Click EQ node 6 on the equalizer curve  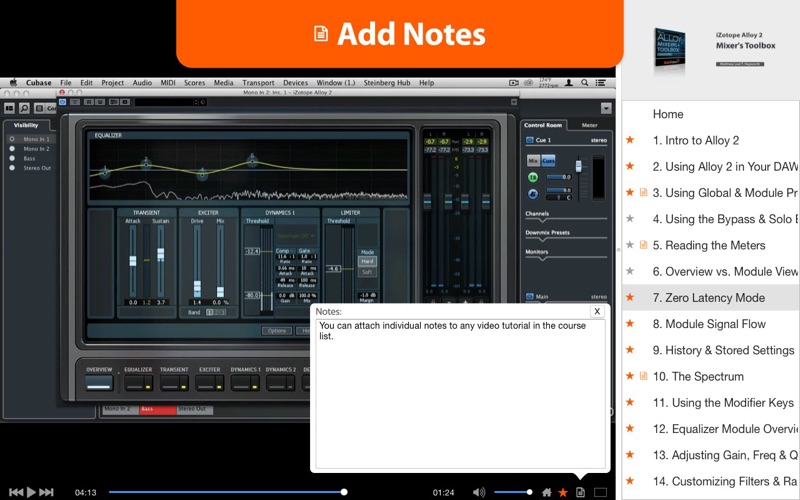click(x=252, y=161)
